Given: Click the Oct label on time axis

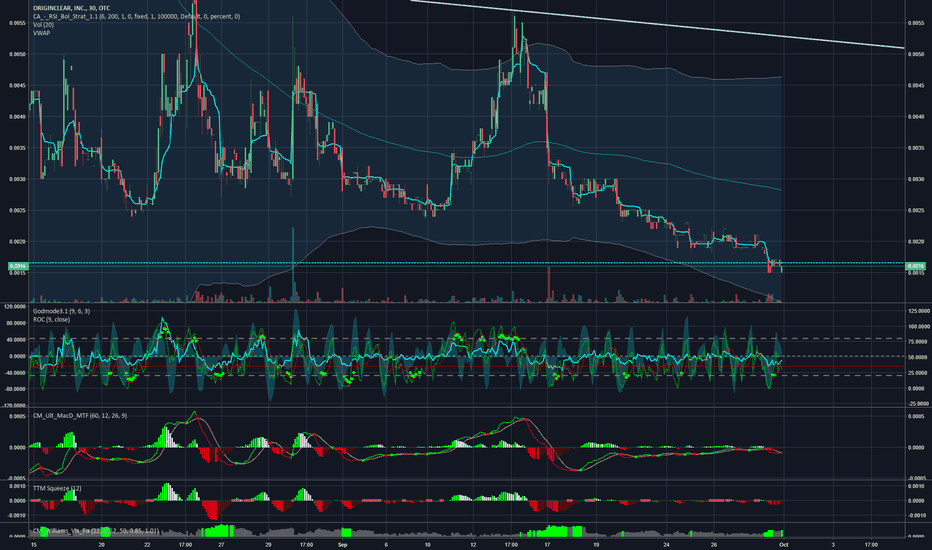Looking at the screenshot, I should [783, 544].
